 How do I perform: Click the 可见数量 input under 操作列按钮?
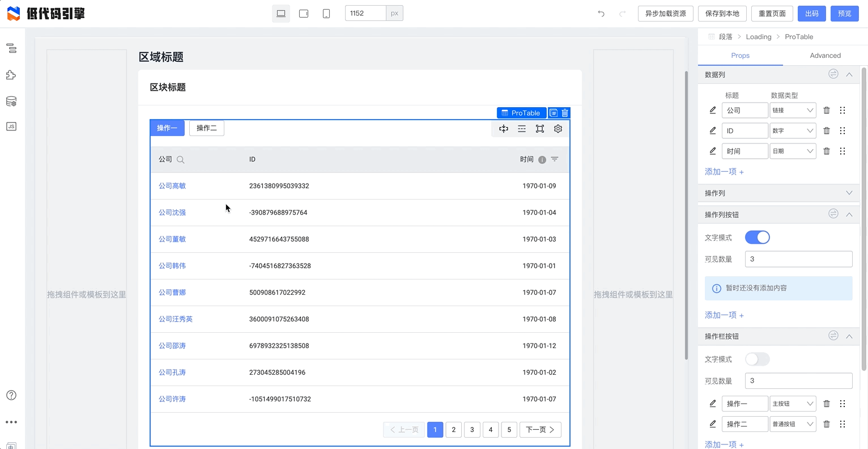coord(799,259)
